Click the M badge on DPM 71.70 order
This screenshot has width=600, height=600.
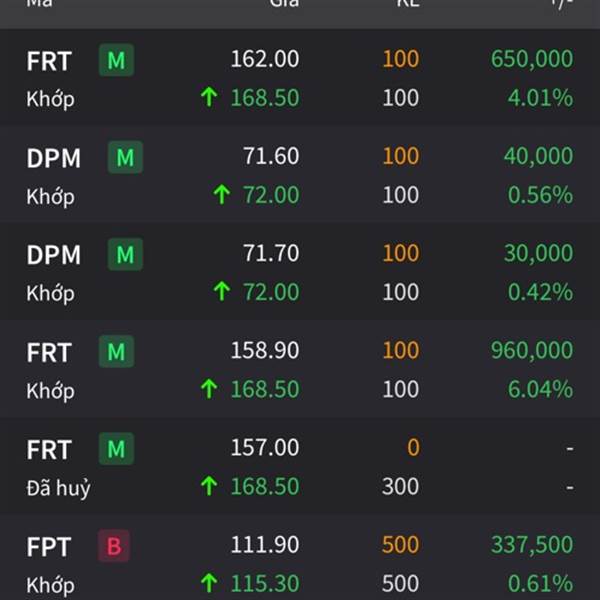click(125, 254)
